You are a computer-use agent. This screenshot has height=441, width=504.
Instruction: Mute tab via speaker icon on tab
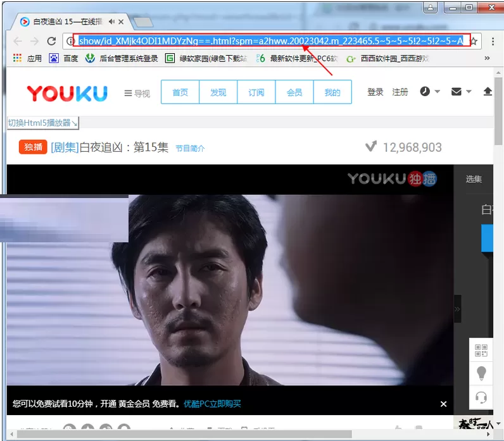pyautogui.click(x=111, y=22)
